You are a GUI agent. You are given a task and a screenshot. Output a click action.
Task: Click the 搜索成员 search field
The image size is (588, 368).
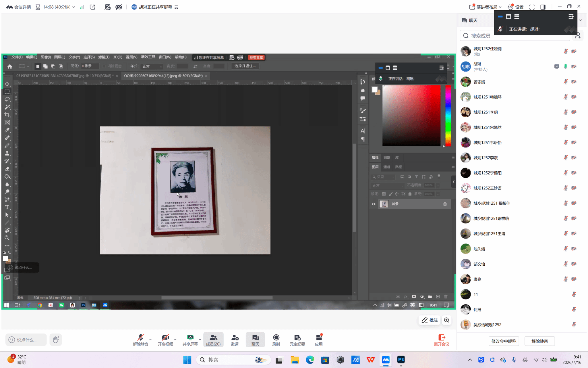click(515, 36)
